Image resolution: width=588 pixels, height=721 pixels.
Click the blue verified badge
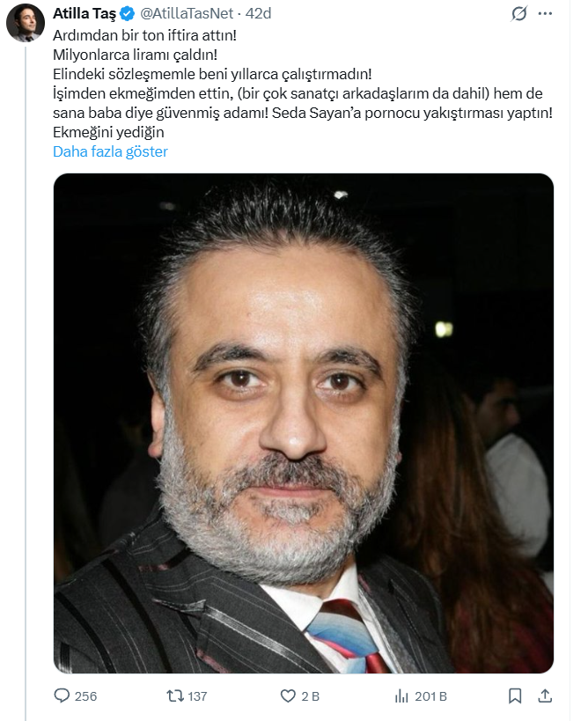click(128, 14)
